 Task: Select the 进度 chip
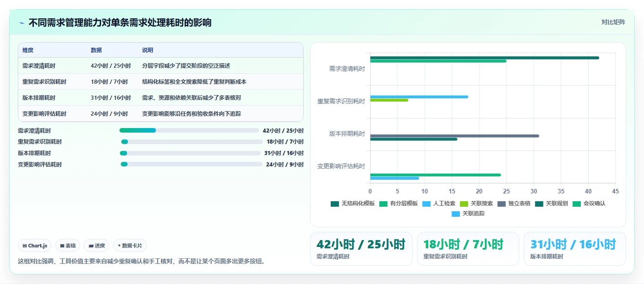point(97,246)
